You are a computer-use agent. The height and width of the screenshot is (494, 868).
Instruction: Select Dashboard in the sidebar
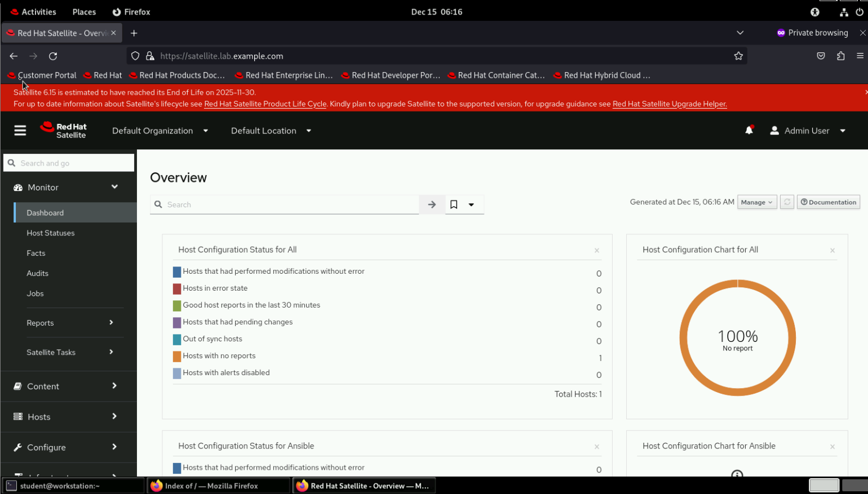(x=75, y=212)
